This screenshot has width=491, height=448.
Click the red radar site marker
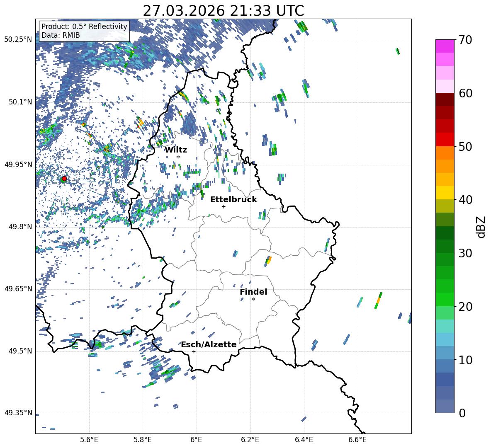(64, 179)
